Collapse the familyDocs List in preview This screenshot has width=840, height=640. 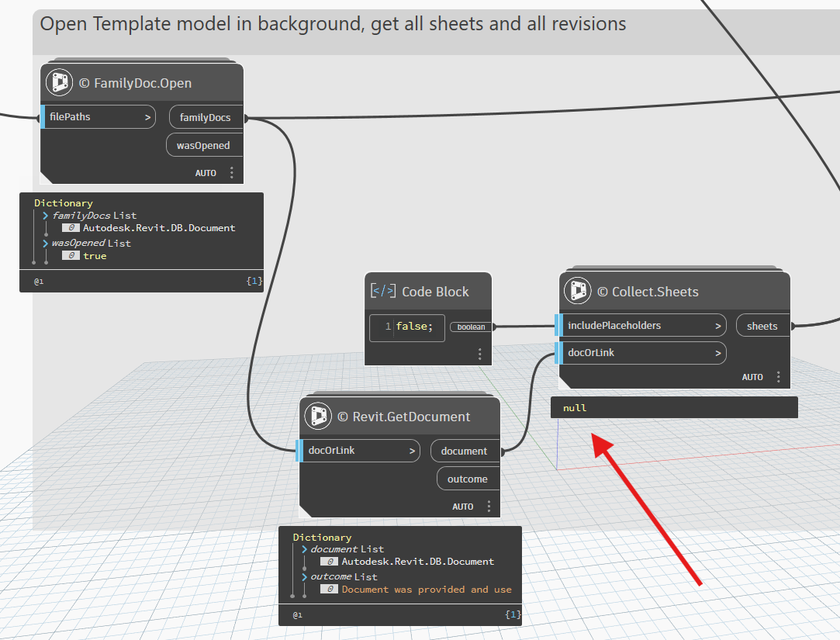pos(46,216)
